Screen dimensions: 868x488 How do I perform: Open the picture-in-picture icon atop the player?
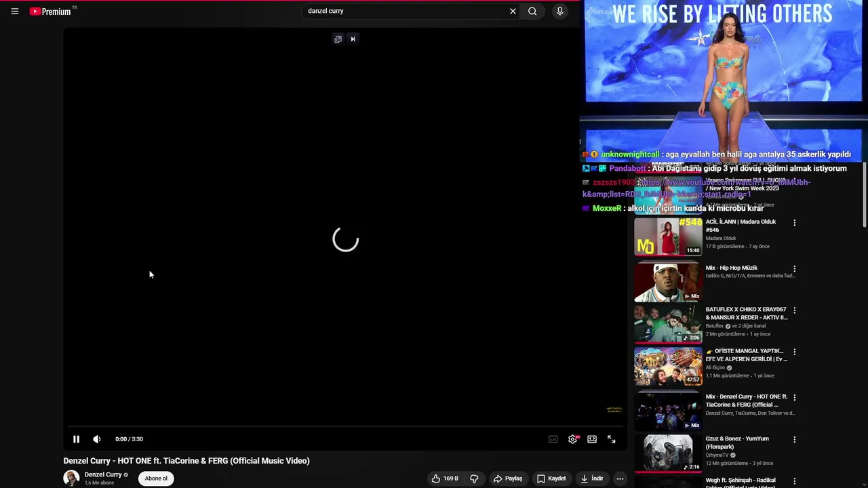(338, 39)
